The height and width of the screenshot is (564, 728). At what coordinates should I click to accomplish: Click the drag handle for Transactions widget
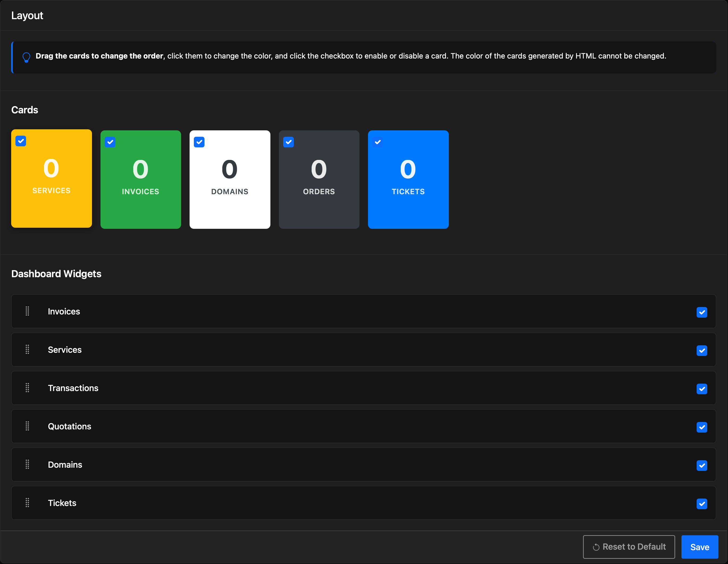coord(27,388)
